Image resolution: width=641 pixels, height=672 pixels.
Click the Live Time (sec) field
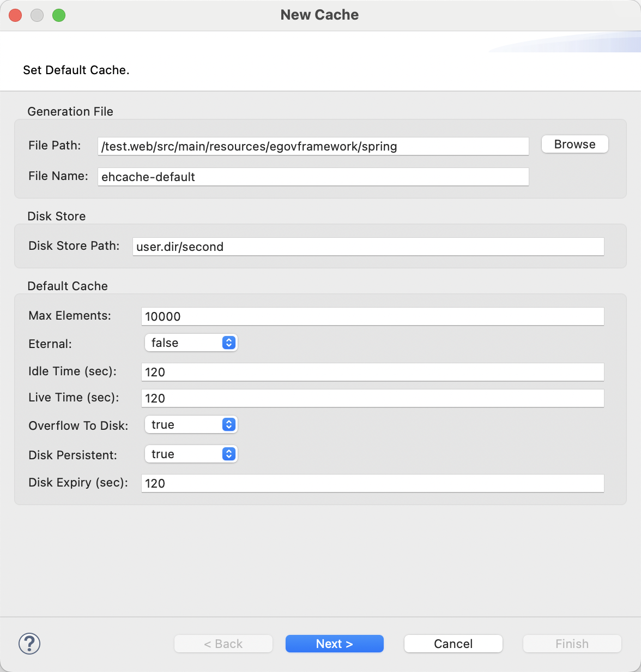372,398
